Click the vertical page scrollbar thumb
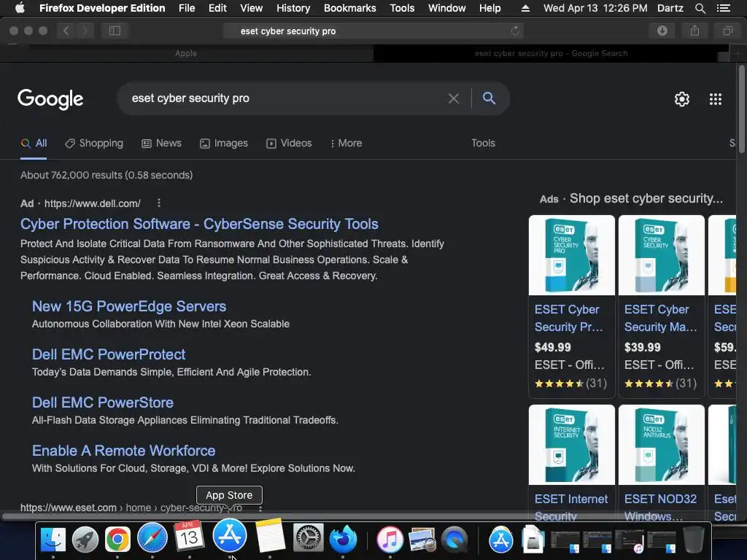Viewport: 747px width, 560px height. click(741, 109)
